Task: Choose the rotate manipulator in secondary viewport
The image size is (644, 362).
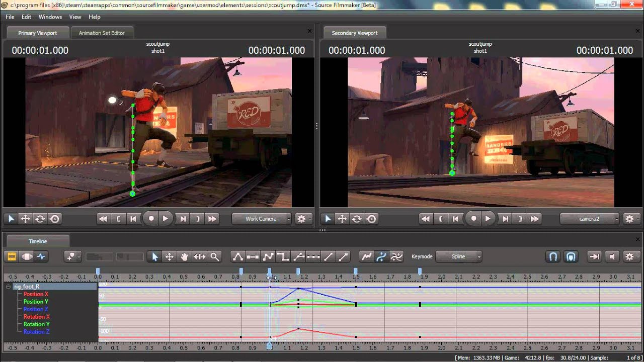Action: pos(357,219)
